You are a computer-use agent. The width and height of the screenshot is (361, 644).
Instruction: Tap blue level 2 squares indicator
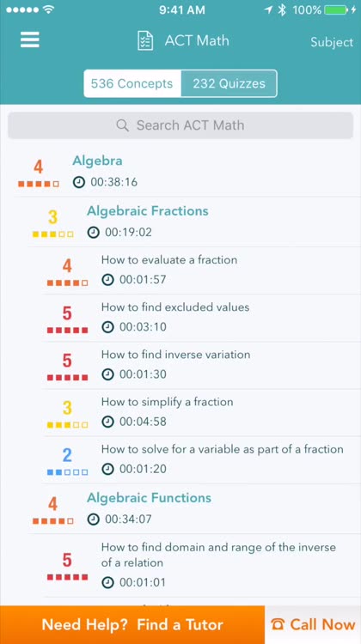pos(67,472)
